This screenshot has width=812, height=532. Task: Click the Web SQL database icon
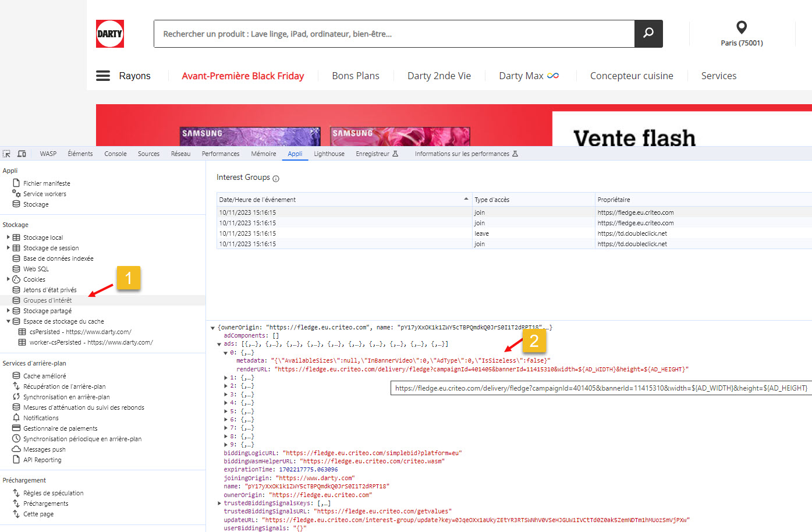[x=16, y=269]
